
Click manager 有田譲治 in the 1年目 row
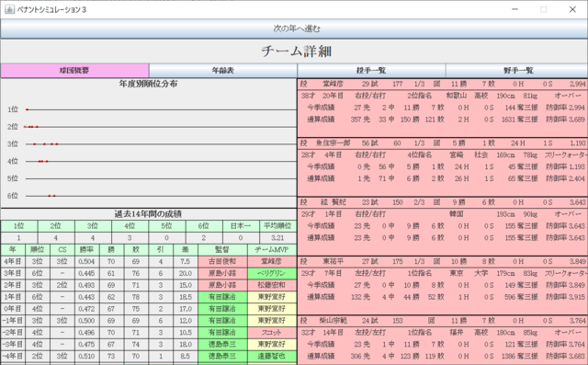coord(222,297)
